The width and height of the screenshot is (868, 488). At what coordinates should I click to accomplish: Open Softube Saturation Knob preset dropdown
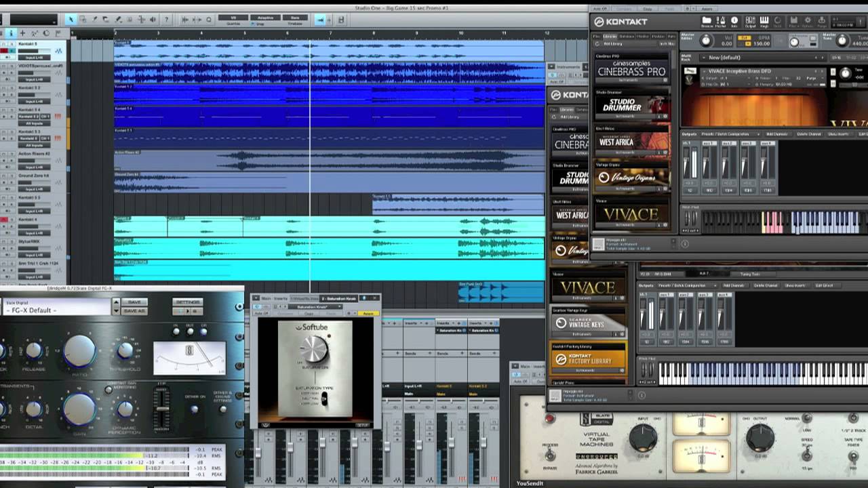(315, 306)
